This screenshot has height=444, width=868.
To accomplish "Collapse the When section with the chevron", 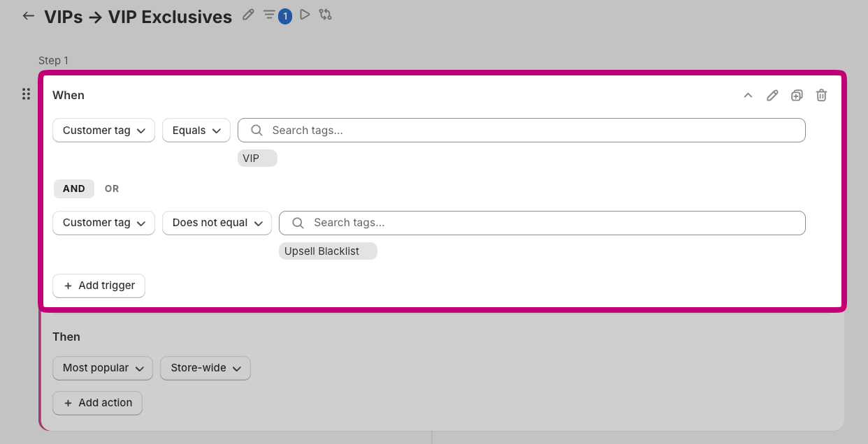I will pos(748,96).
